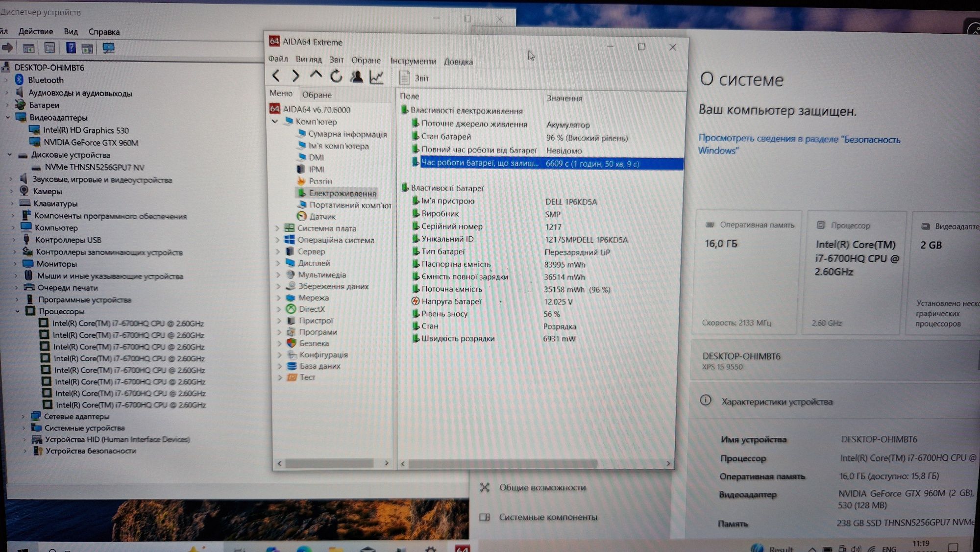This screenshot has width=980, height=552.
Task: Open the Інструменти menu in AIDA64
Action: (x=413, y=61)
